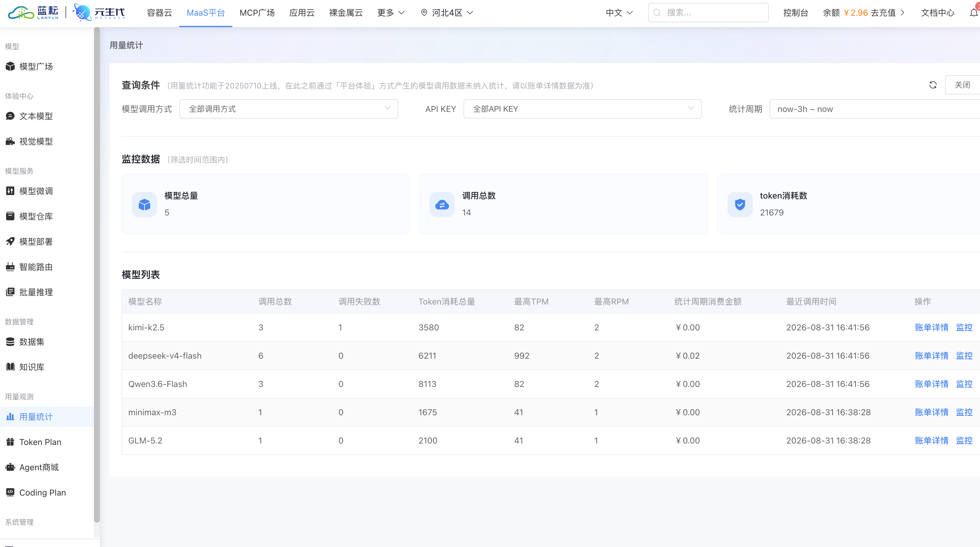Open the 中文 language dropdown
Screen dimensions: 980x547
[x=619, y=13]
